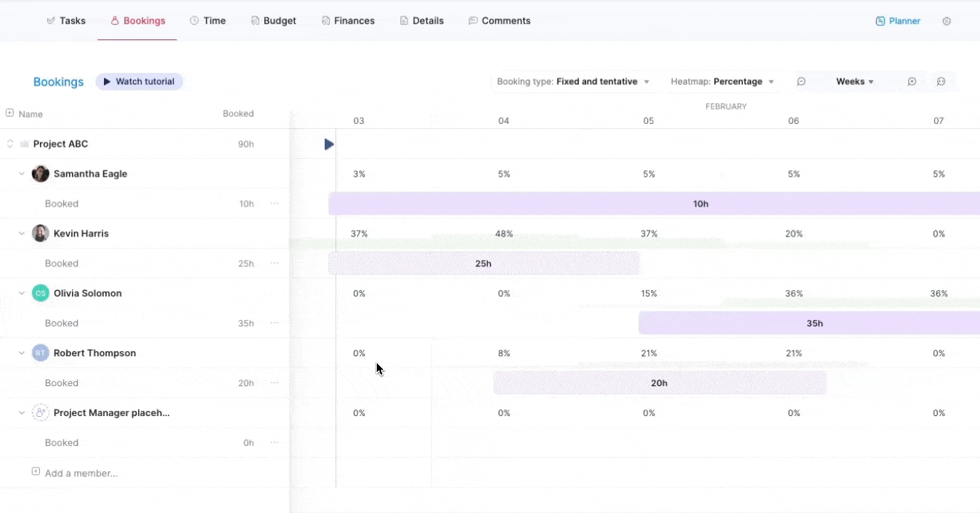980x513 pixels.
Task: Click Add a member
Action: (80, 473)
